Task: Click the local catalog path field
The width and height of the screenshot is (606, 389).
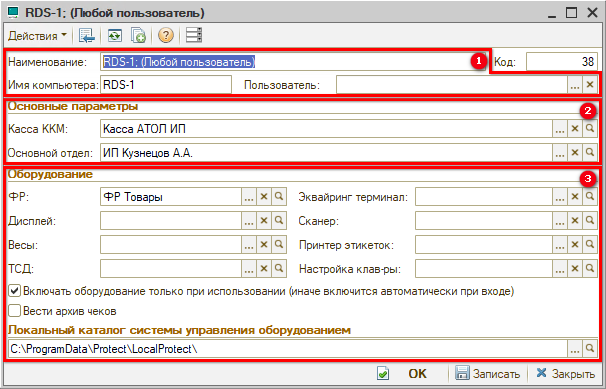Action: pos(288,349)
